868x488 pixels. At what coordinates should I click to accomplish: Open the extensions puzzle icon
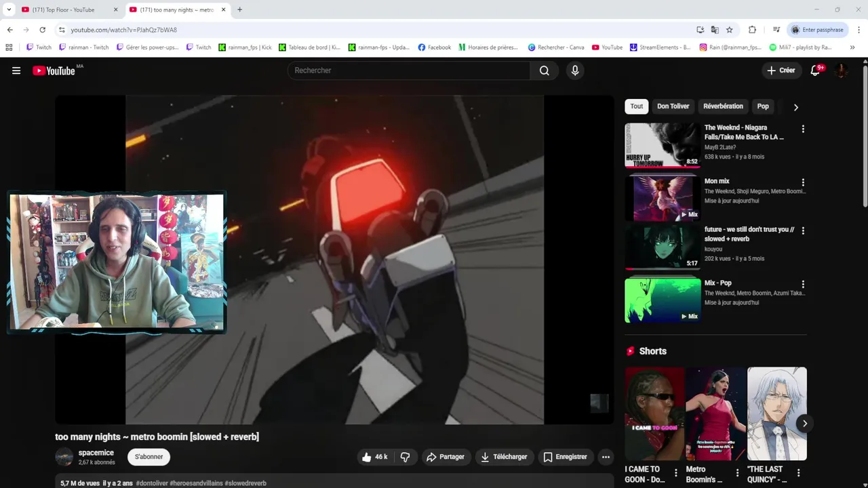pos(752,30)
